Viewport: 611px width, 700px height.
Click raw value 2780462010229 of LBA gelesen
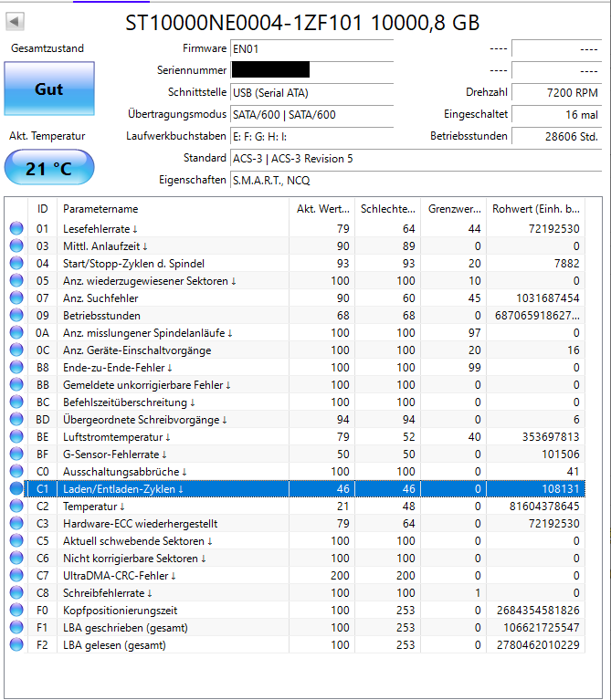click(538, 644)
